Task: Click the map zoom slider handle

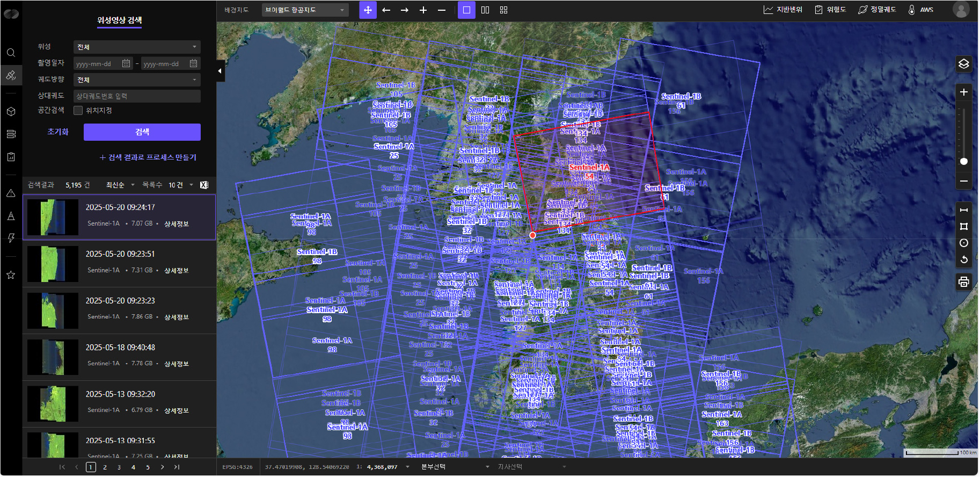Action: (x=964, y=161)
